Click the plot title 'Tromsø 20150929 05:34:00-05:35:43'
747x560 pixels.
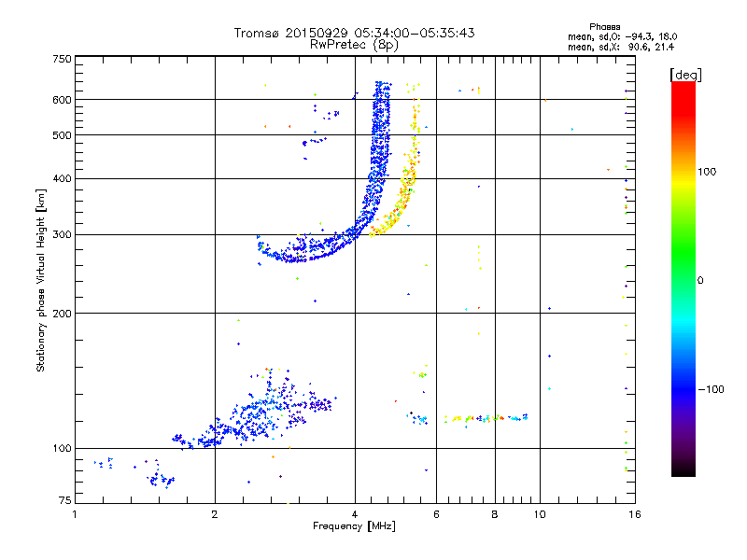[x=354, y=33]
